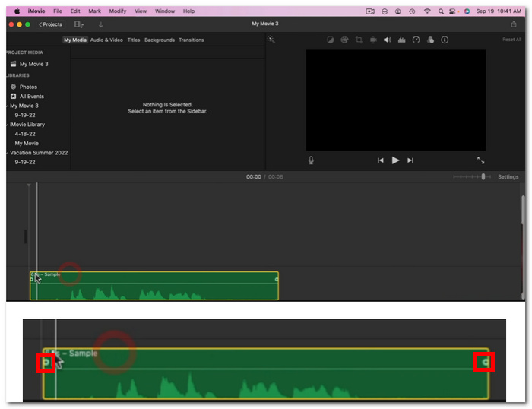Open the color balance tool
The width and height of the screenshot is (532, 409).
(330, 40)
